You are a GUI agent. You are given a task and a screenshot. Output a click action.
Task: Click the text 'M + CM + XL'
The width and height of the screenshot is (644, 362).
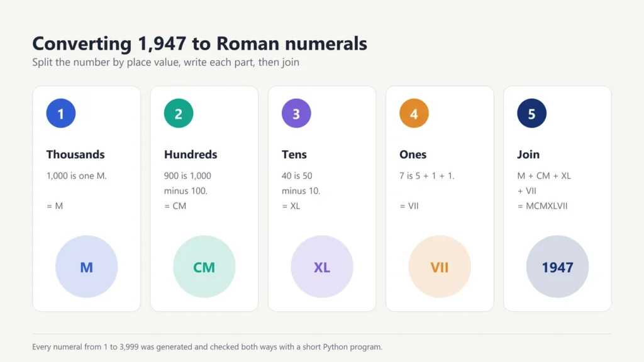point(544,176)
